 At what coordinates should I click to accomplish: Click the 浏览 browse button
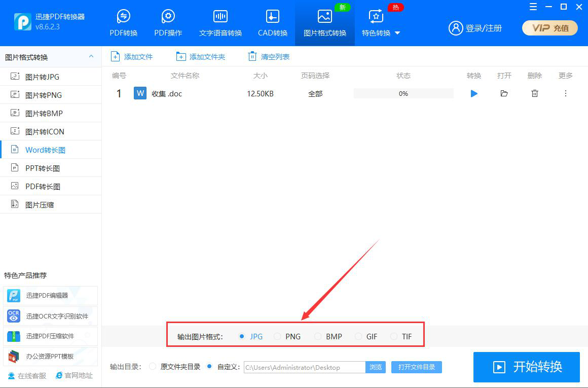click(376, 367)
